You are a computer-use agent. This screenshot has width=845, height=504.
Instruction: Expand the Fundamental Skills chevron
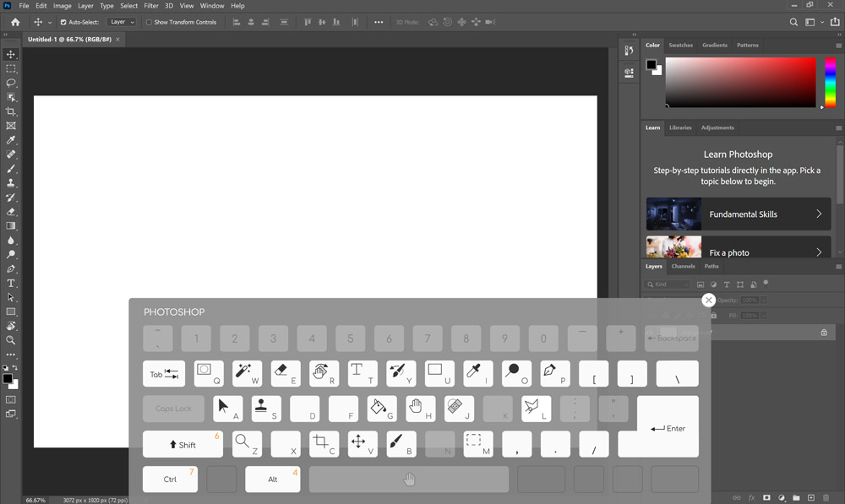[819, 214]
